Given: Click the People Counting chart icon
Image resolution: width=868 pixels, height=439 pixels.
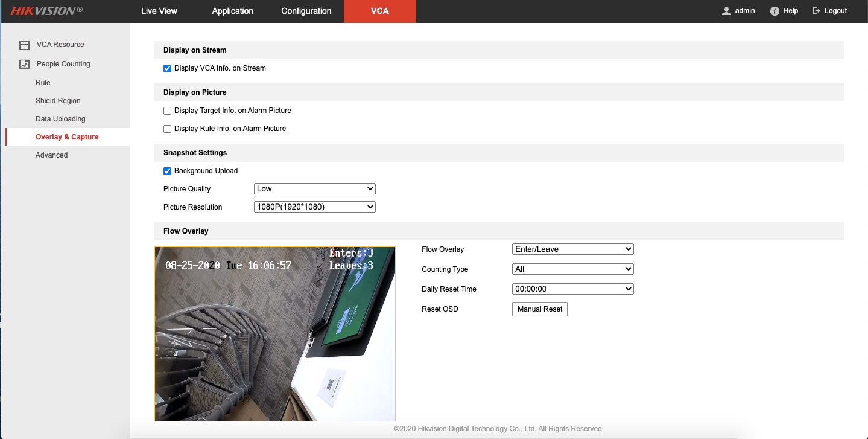Looking at the screenshot, I should tap(24, 64).
